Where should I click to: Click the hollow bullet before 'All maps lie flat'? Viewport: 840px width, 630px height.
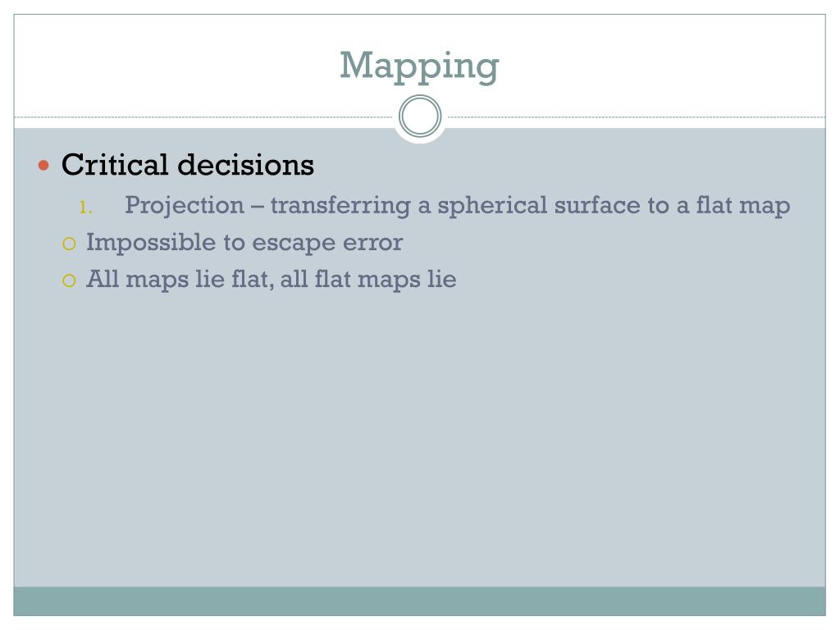click(69, 281)
